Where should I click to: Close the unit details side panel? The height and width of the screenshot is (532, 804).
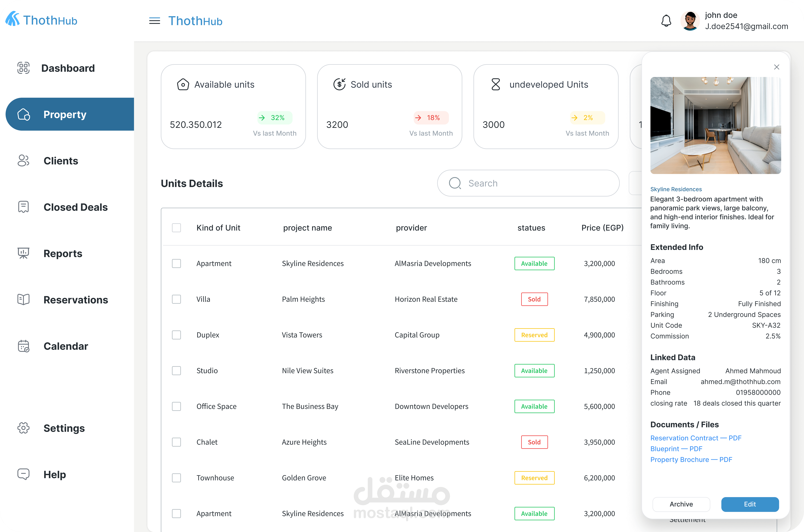click(x=777, y=67)
